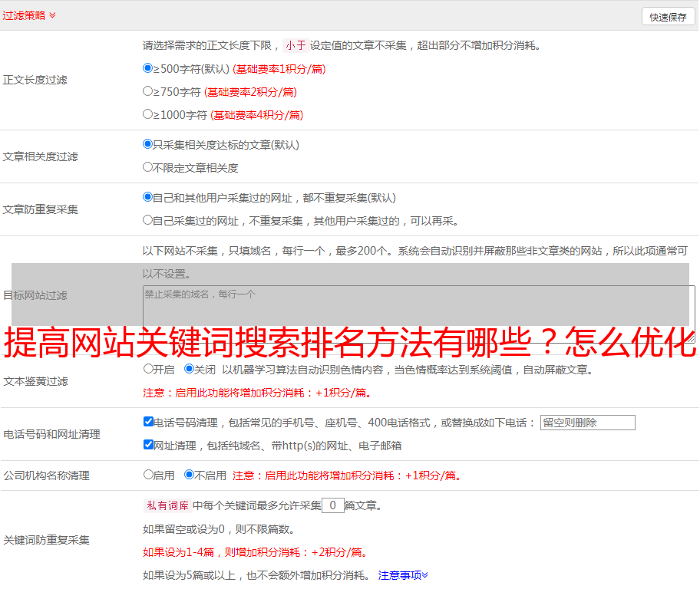Enable 公司机构名称清理 with 启用
Viewport: 700px width, 589px height.
coord(148,475)
